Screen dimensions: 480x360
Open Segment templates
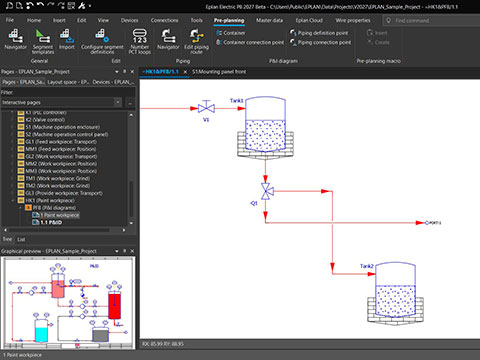[x=43, y=41]
